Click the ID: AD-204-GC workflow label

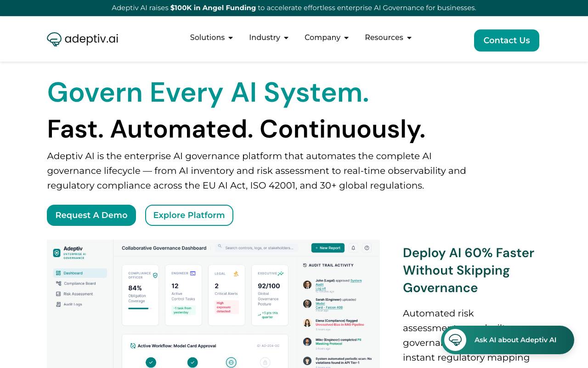pos(268,346)
